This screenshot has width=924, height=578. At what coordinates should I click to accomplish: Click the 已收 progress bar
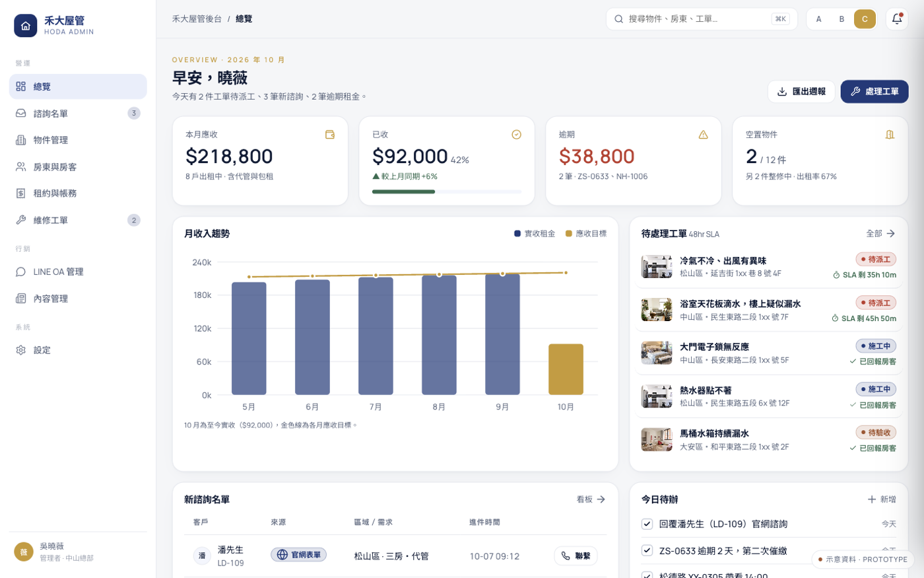(x=447, y=192)
